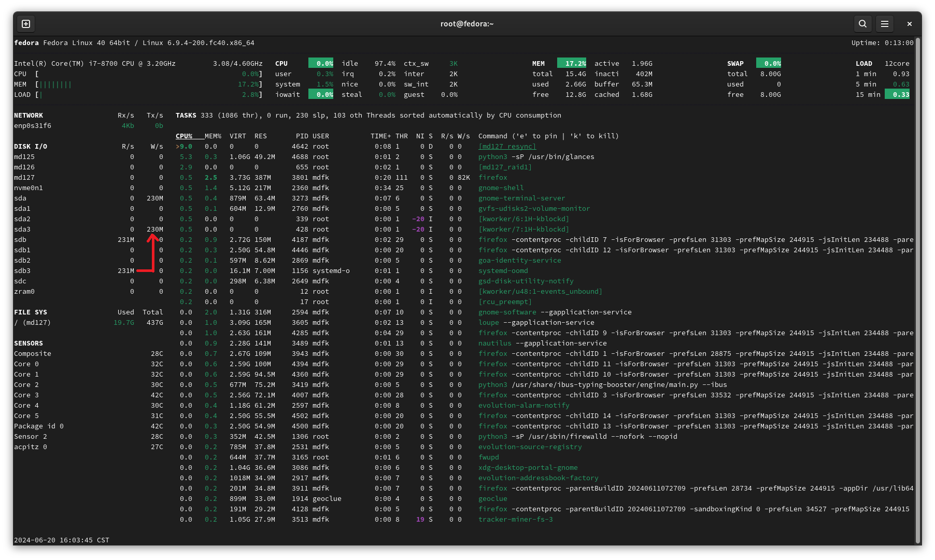Click the gnome-software process

click(x=507, y=312)
